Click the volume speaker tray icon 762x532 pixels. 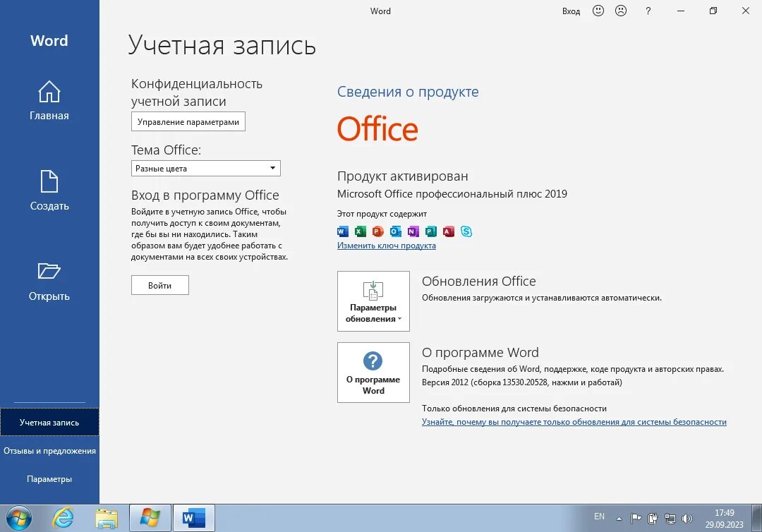point(687,519)
